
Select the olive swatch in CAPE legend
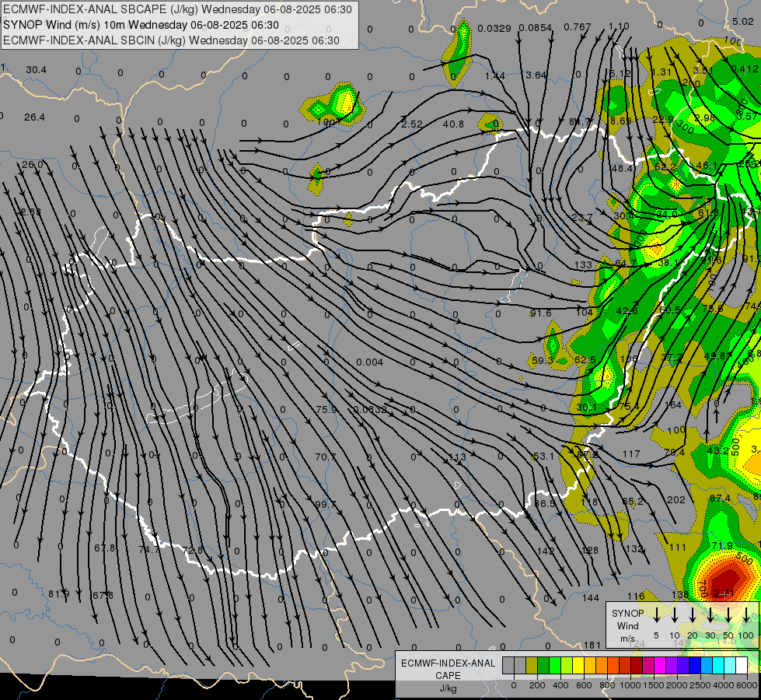pyautogui.click(x=532, y=665)
